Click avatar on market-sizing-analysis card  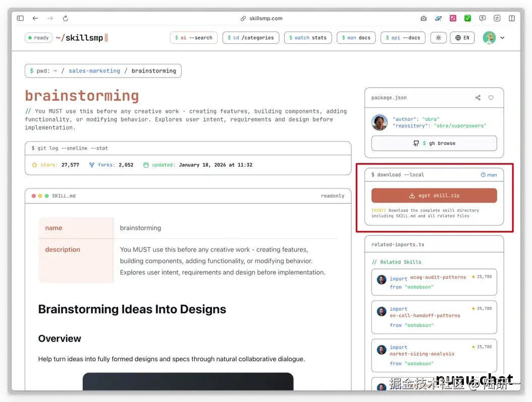[382, 350]
